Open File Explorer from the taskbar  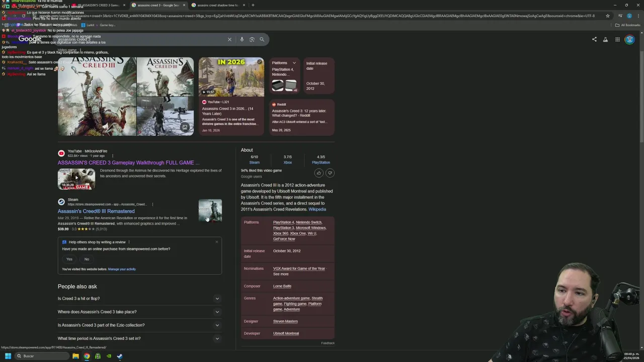[x=75, y=356]
